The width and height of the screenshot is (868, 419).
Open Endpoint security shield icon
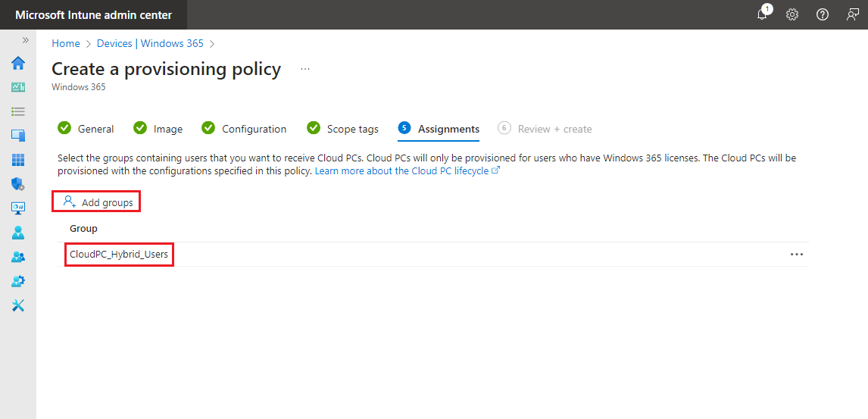coord(18,184)
